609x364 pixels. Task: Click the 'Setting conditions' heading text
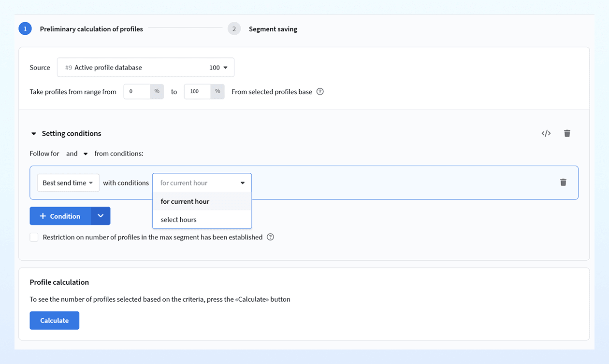72,133
